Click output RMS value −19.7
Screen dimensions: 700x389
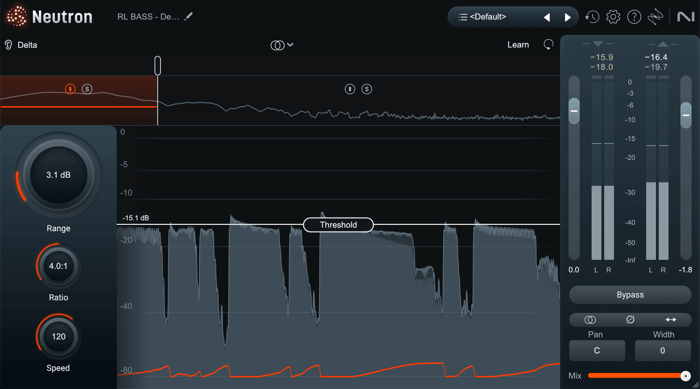click(656, 67)
